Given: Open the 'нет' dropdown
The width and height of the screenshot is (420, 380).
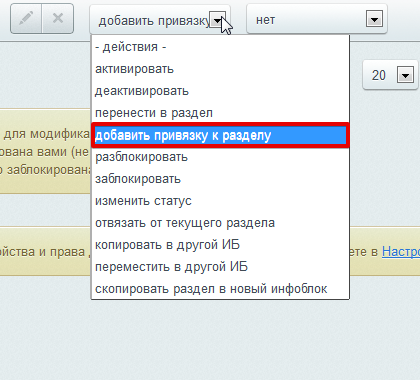Looking at the screenshot, I should pos(317,19).
